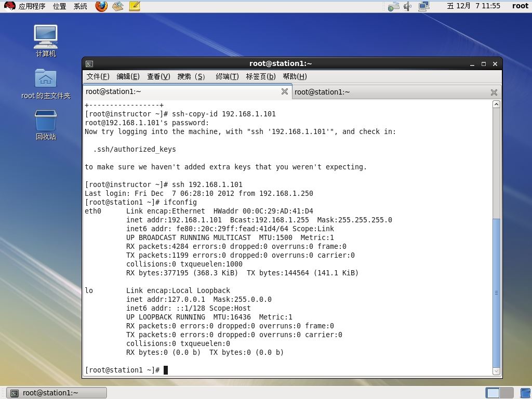Screen dimensions: 532x399
Task: Open the 标签页(b) menu
Action: (x=261, y=76)
